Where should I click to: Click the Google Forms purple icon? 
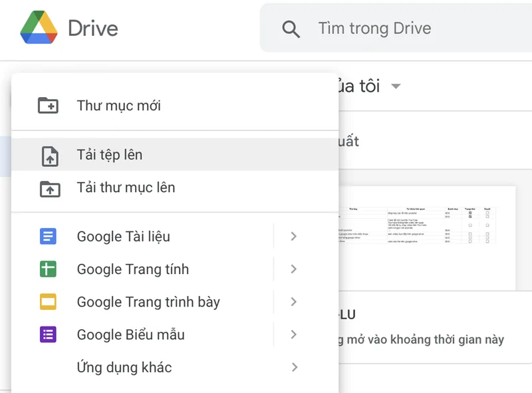pyautogui.click(x=48, y=334)
